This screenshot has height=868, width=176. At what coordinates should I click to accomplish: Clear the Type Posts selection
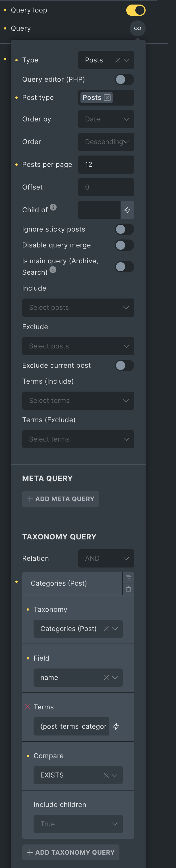coord(117,60)
